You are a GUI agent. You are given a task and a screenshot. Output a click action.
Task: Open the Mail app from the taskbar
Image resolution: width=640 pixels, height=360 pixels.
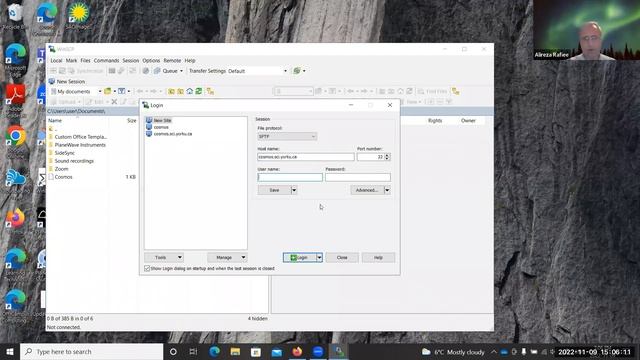276,352
